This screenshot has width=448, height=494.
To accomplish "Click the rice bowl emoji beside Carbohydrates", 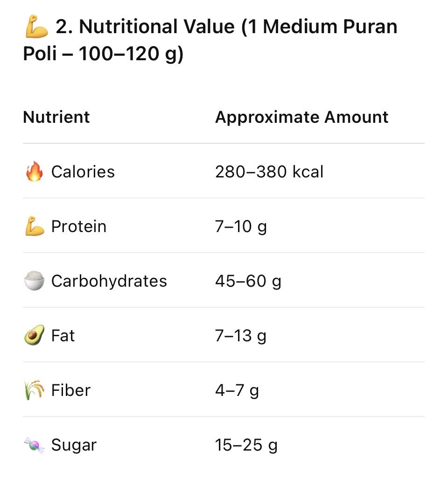I will [34, 281].
